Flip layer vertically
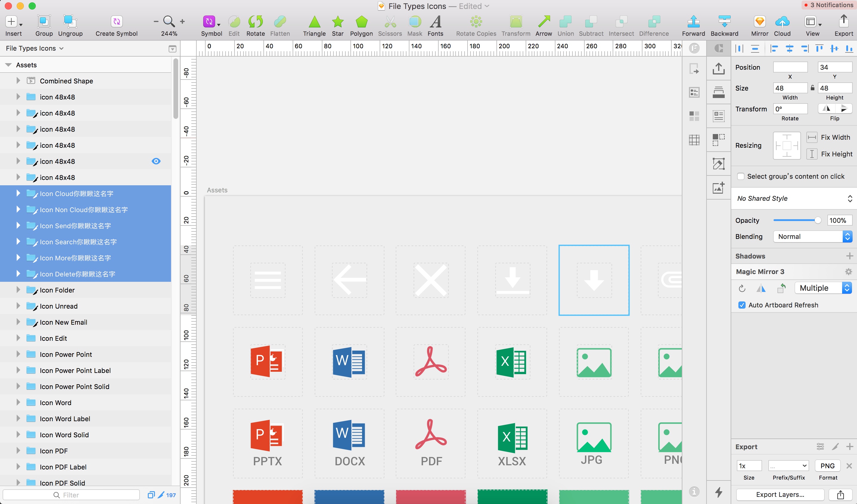857x504 pixels. 844,109
